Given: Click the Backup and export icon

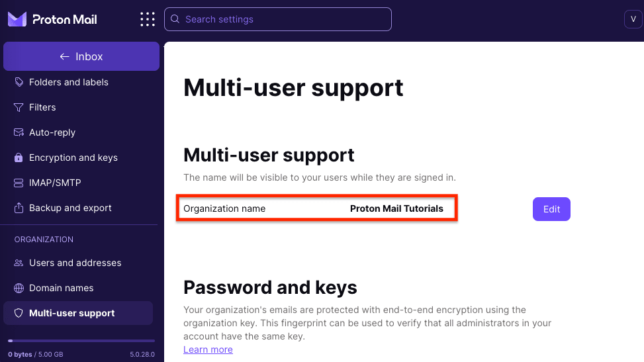Looking at the screenshot, I should tap(19, 208).
